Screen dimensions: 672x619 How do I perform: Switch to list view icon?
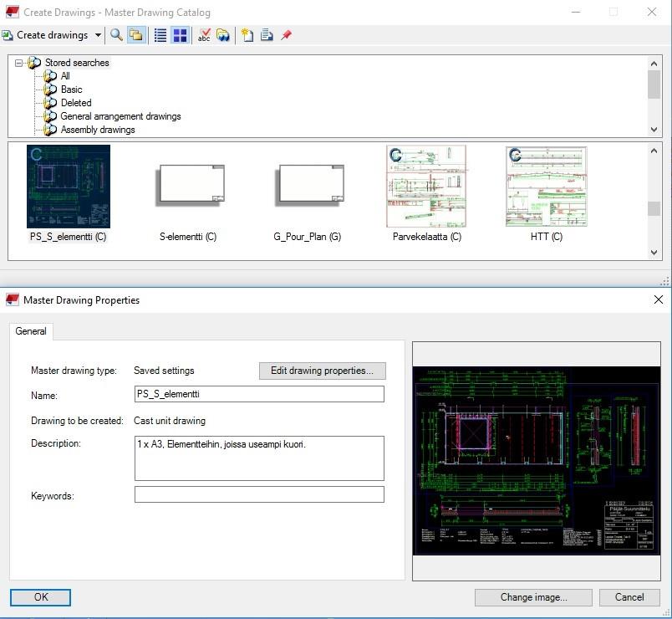click(x=160, y=35)
